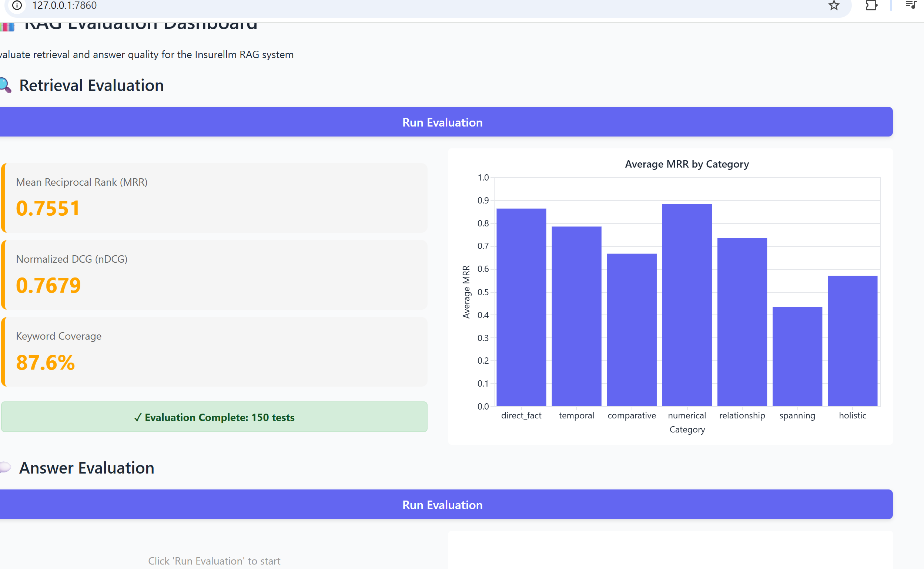Click the Average MRR by Category chart title
Image resolution: width=924 pixels, height=569 pixels.
(687, 164)
